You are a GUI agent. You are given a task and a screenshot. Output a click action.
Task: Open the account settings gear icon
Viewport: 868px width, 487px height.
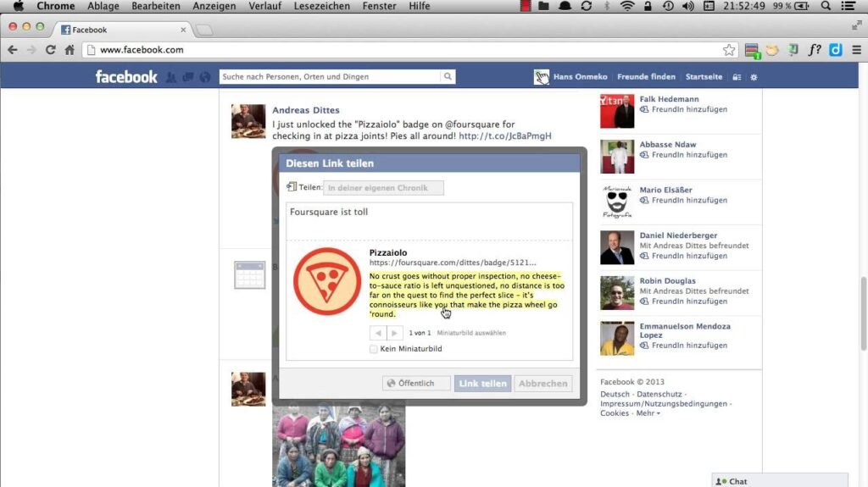(x=754, y=77)
